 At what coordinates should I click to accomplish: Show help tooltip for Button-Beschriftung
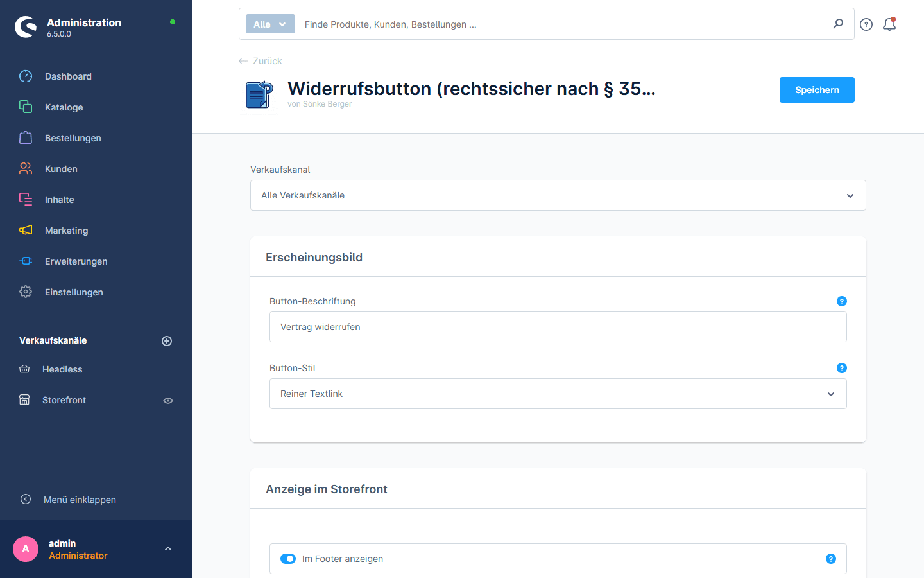842,301
